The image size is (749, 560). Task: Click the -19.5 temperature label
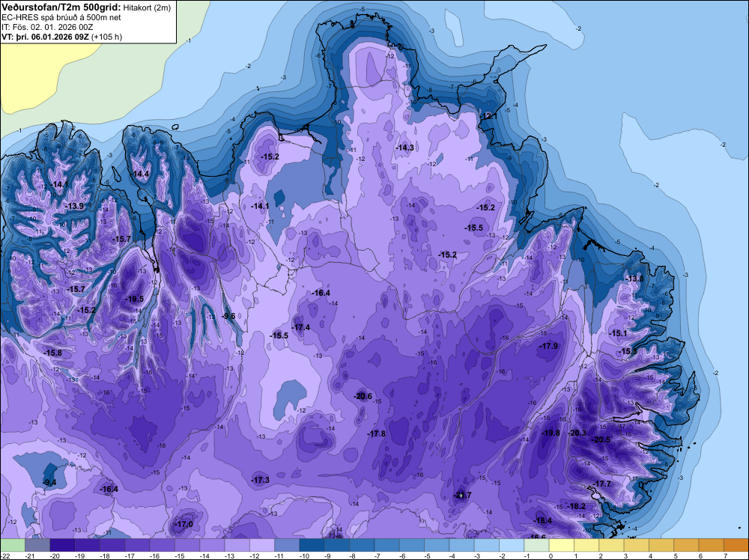135,299
